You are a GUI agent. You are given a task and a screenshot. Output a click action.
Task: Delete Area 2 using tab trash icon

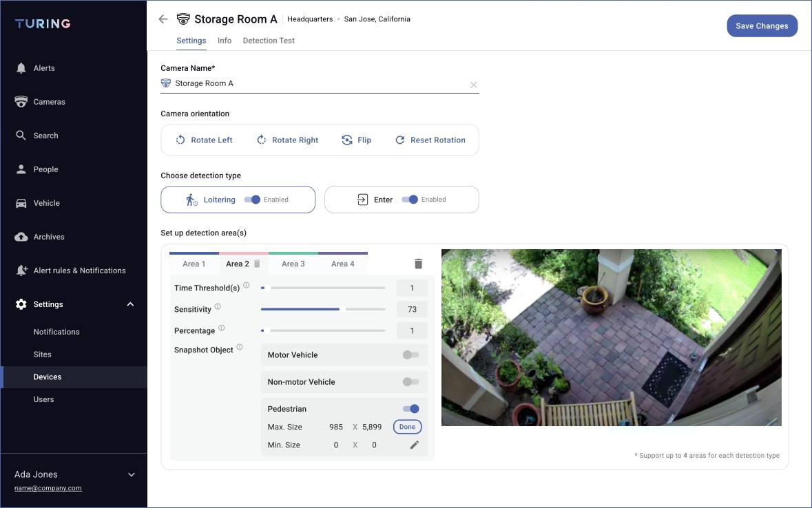257,264
